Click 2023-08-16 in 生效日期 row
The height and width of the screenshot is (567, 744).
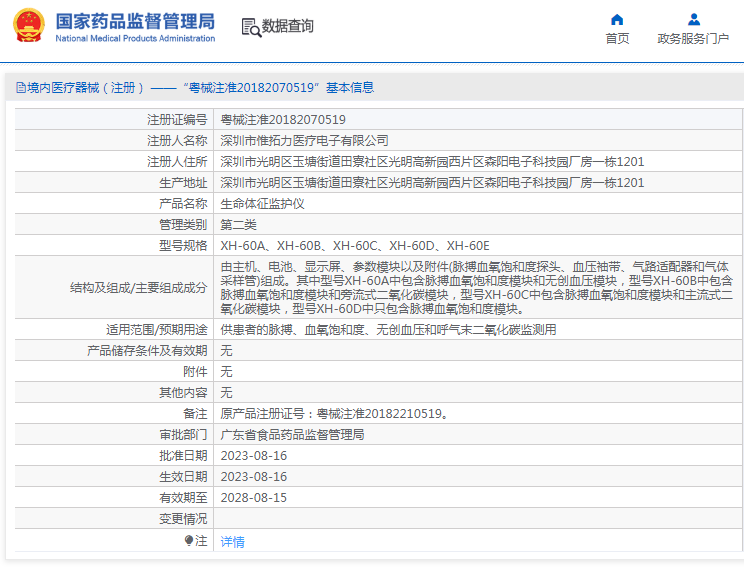[x=253, y=476]
